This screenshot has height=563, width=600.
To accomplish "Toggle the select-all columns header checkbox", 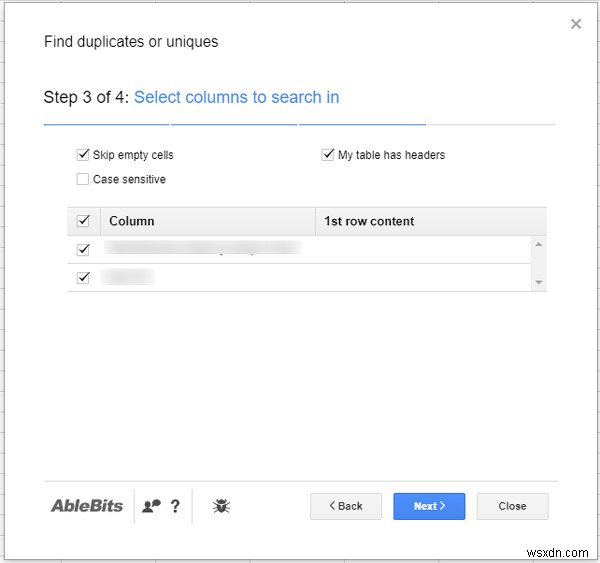I will [x=83, y=221].
